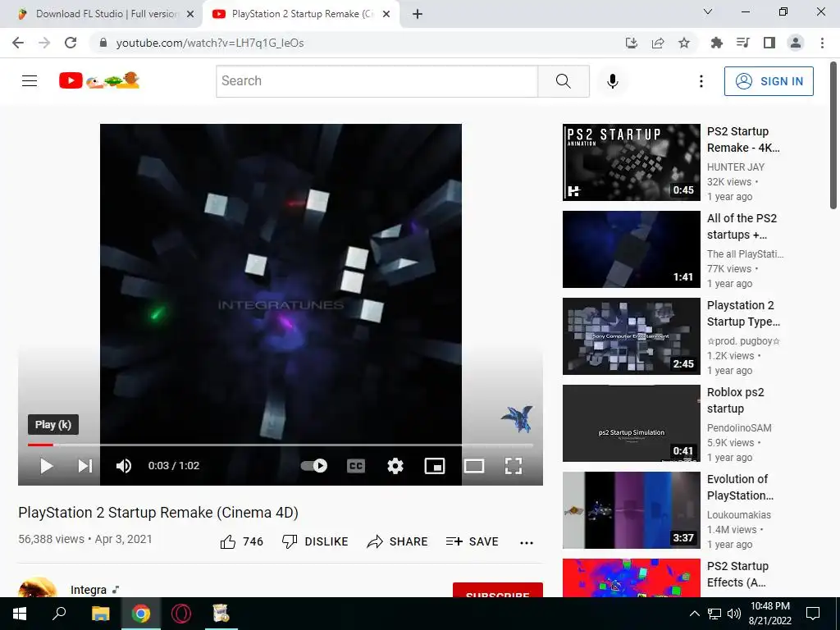840x630 pixels.
Task: Click install app icon in address bar
Action: [x=632, y=43]
